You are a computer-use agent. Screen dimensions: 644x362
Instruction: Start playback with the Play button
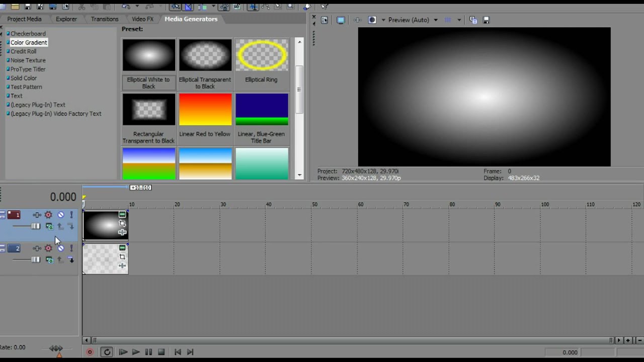(x=136, y=352)
